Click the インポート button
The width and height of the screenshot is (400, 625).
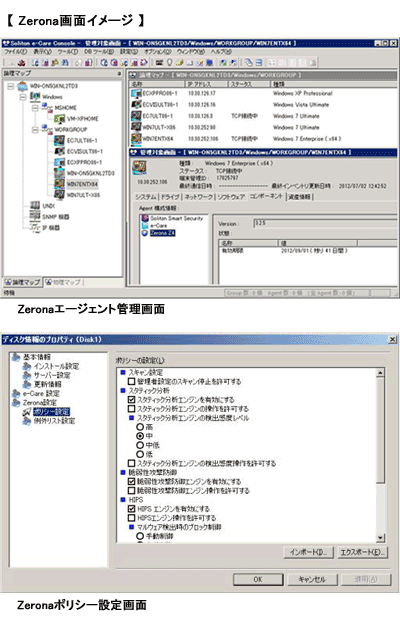pos(308,552)
